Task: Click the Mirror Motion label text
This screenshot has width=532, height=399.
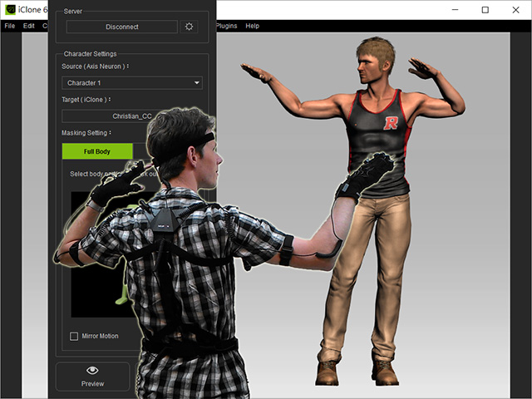Action: (100, 336)
